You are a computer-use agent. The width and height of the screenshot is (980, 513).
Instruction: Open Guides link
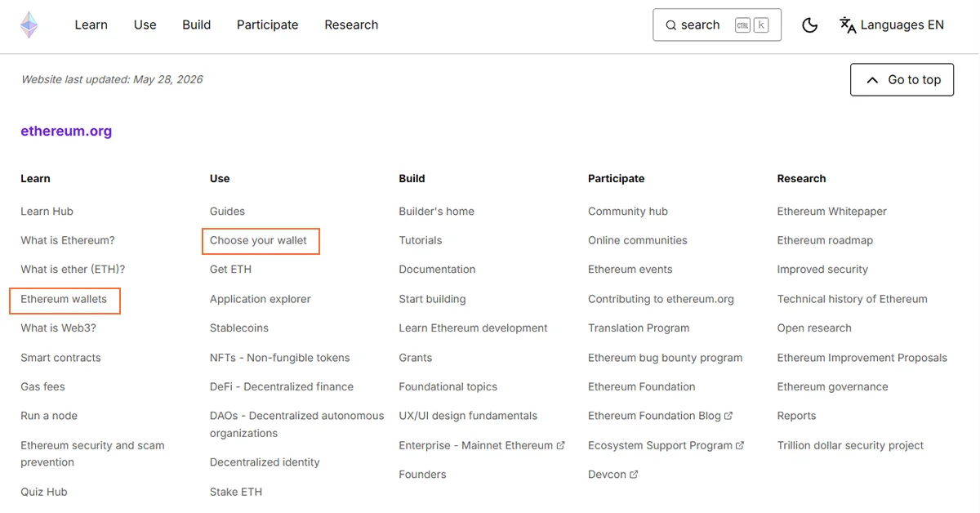(227, 211)
